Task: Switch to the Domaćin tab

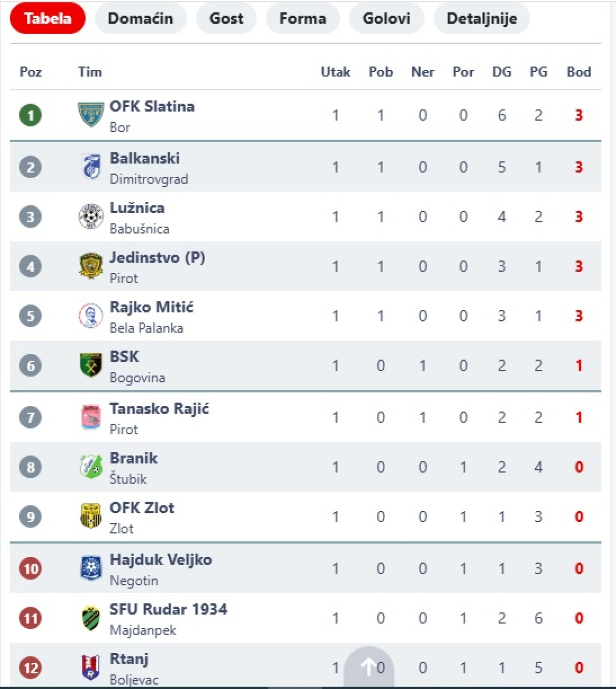Action: (x=140, y=18)
